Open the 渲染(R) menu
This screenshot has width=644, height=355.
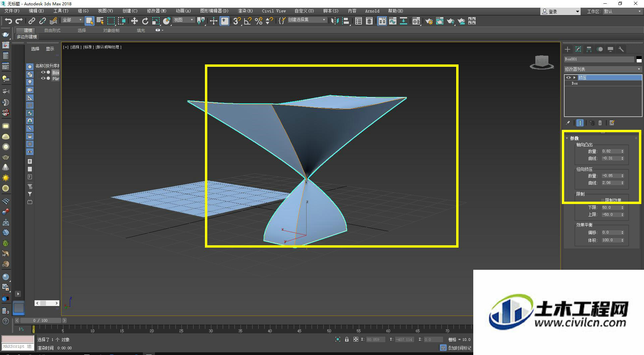point(245,11)
